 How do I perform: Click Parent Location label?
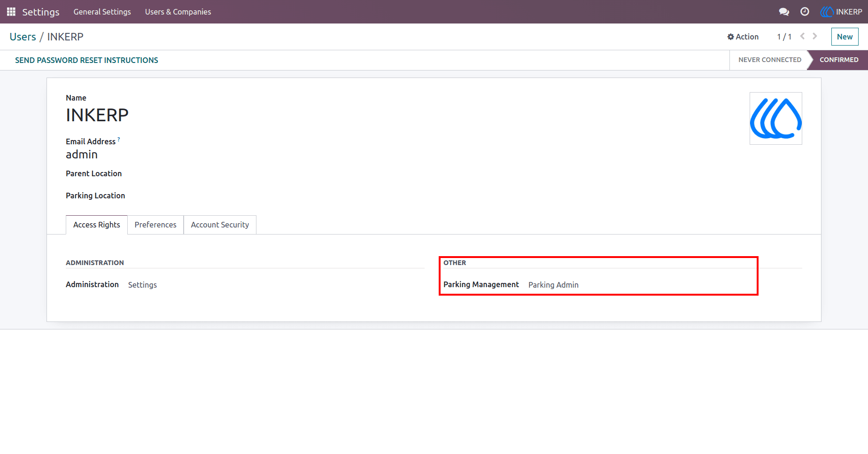click(x=93, y=173)
